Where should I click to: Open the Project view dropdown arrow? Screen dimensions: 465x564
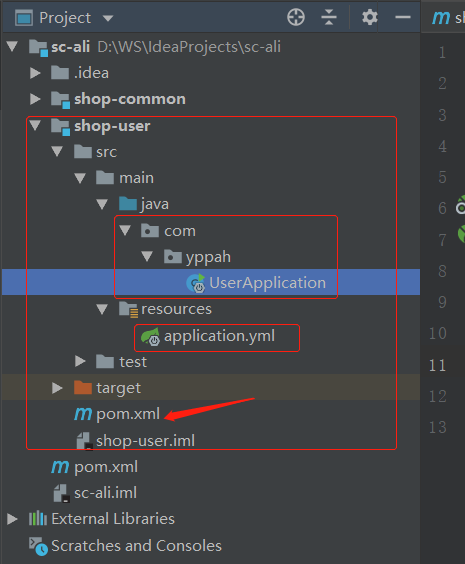click(x=108, y=18)
